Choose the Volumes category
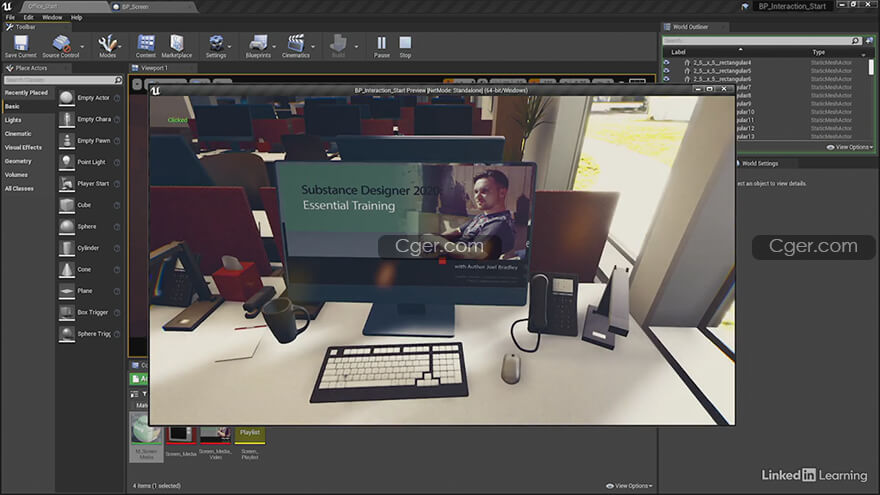The width and height of the screenshot is (880, 495). pos(16,175)
